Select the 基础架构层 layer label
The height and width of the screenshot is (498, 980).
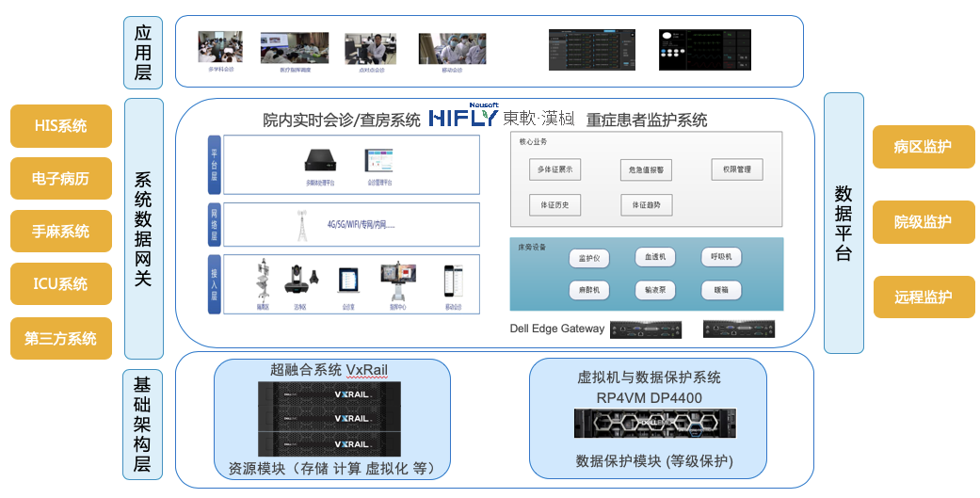point(142,425)
